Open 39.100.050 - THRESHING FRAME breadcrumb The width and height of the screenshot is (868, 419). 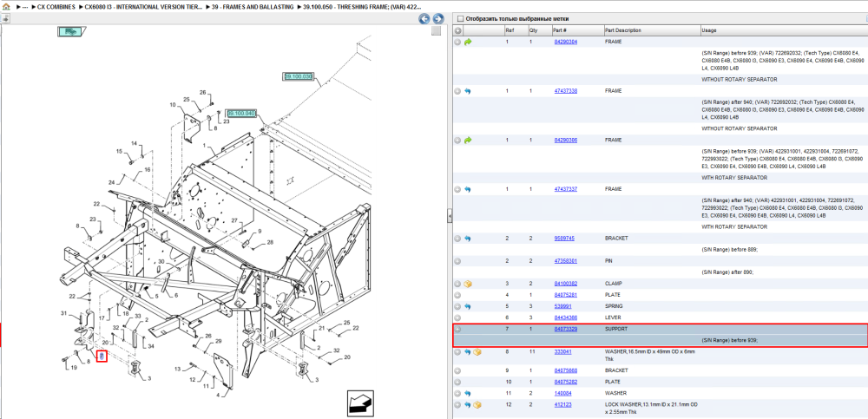pyautogui.click(x=363, y=7)
